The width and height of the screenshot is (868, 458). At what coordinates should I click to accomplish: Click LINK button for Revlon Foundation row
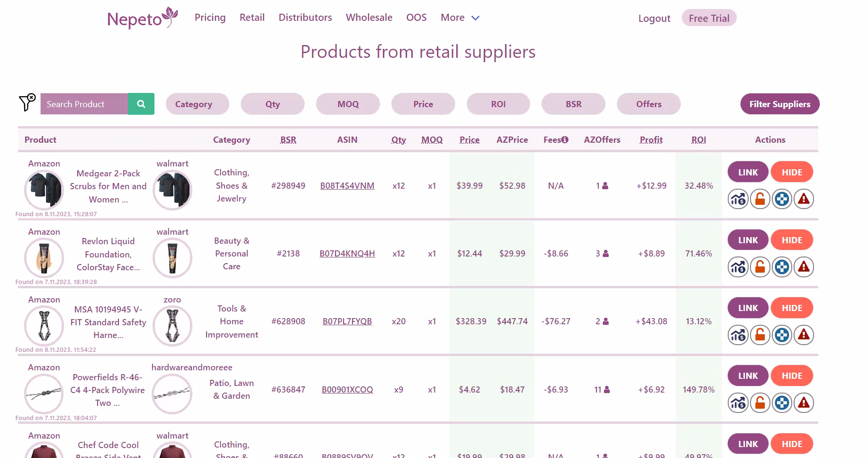click(748, 240)
